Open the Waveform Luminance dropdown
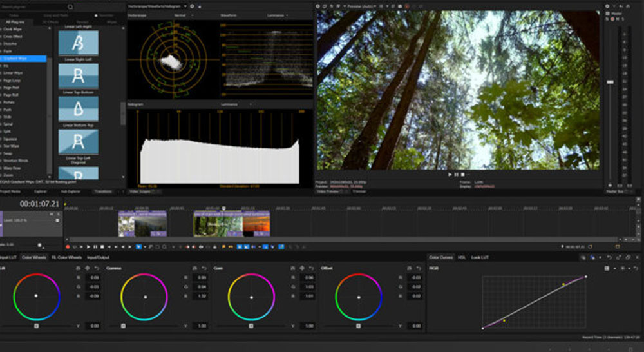The width and height of the screenshot is (644, 352). [x=277, y=15]
